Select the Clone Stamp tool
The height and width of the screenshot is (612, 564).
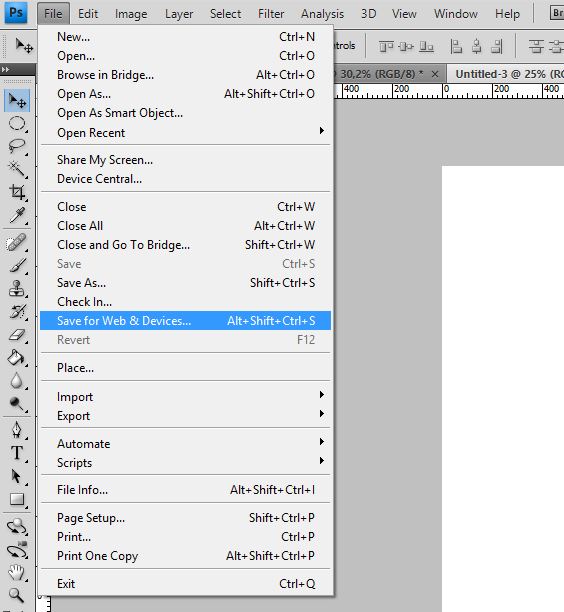point(17,288)
